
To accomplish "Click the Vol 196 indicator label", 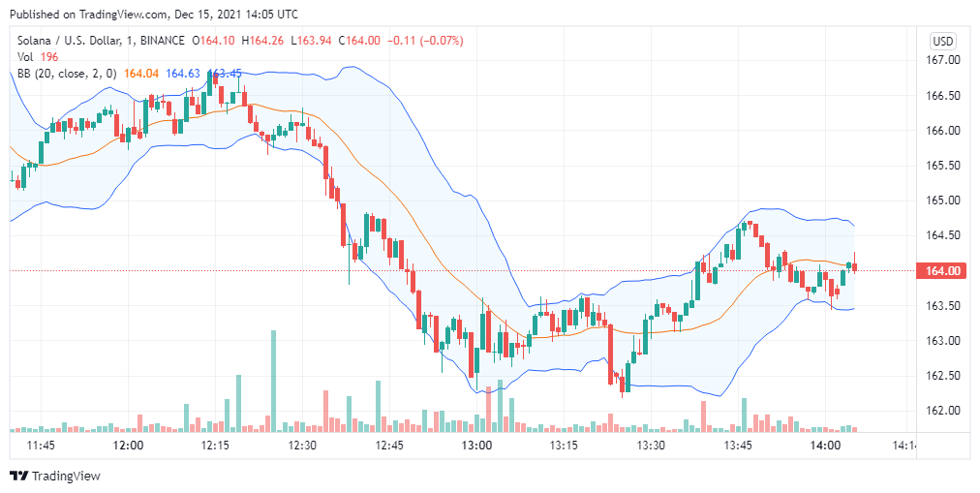I will tap(38, 57).
